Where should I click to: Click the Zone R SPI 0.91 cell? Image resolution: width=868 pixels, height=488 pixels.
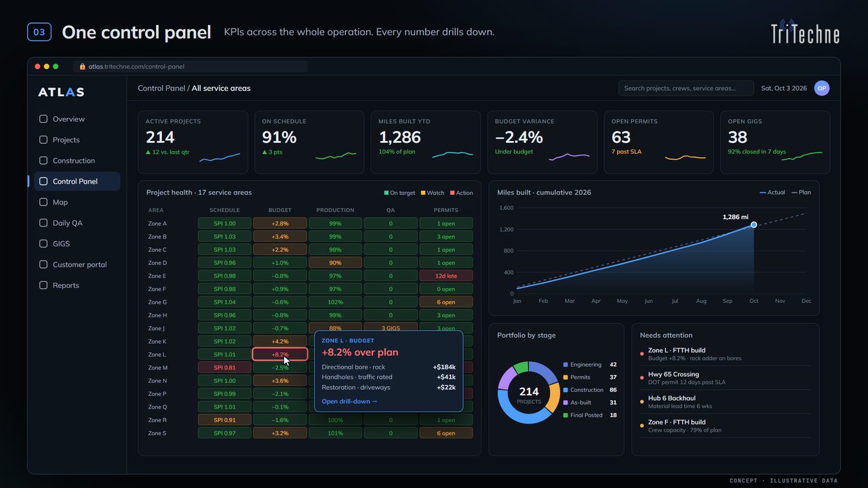(224, 420)
